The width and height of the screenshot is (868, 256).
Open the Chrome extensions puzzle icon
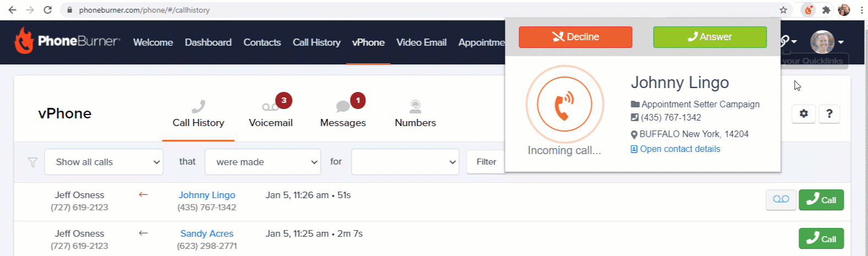pyautogui.click(x=826, y=10)
